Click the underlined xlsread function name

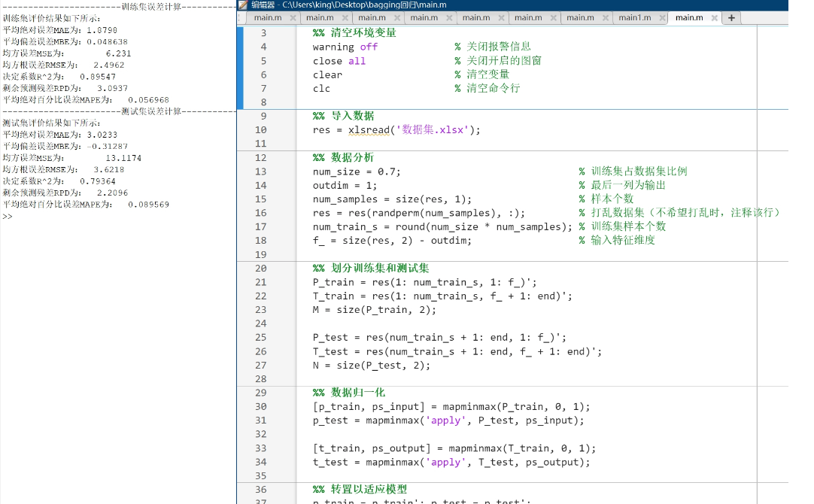pyautogui.click(x=369, y=130)
